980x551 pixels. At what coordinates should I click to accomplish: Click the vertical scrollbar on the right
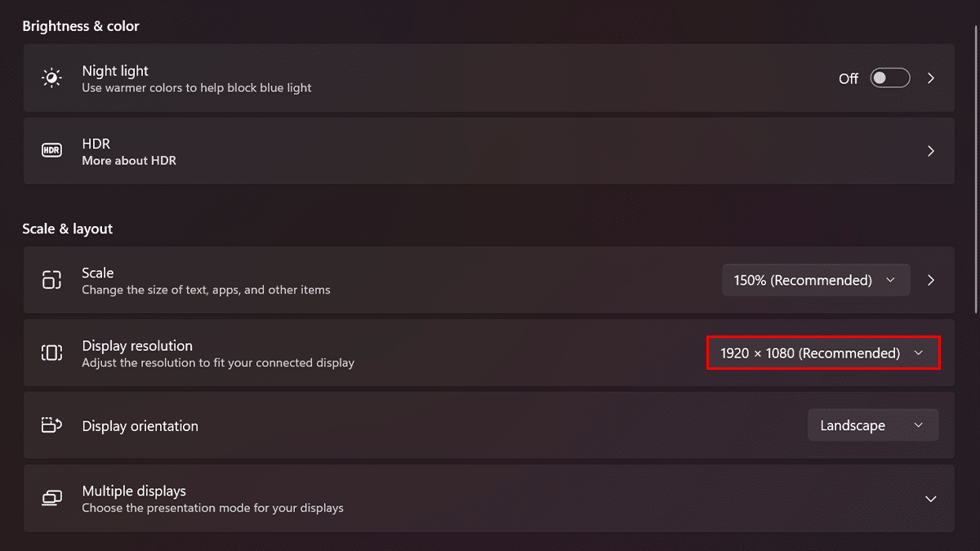click(x=977, y=163)
